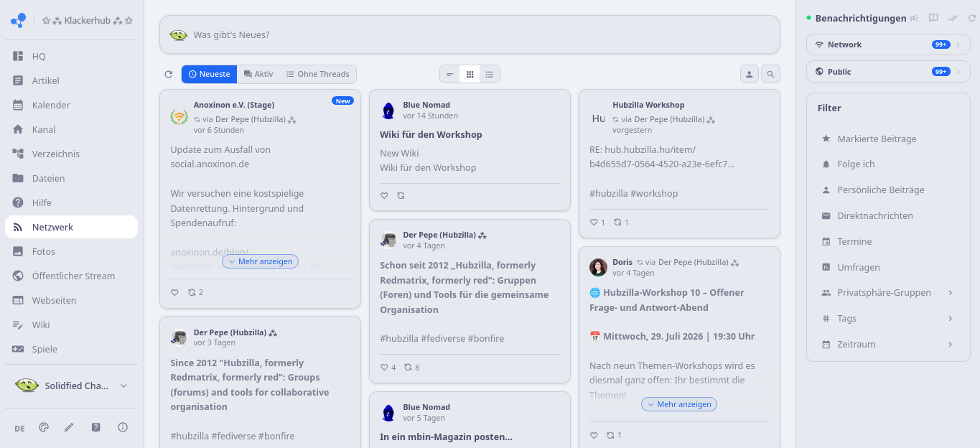Open the Hilfe page
The image size is (980, 448).
[x=71, y=202]
